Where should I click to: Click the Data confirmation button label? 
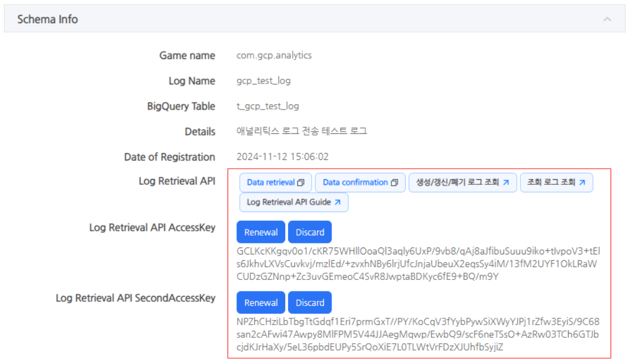tap(355, 183)
